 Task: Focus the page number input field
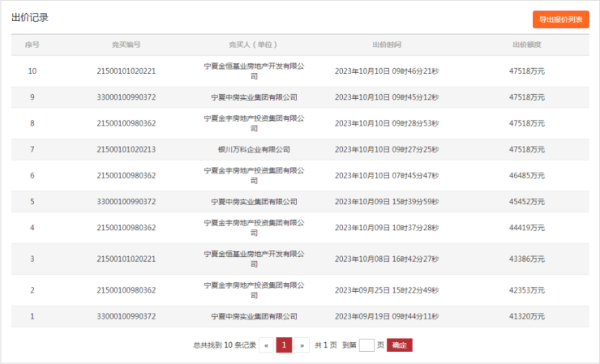coord(366,345)
